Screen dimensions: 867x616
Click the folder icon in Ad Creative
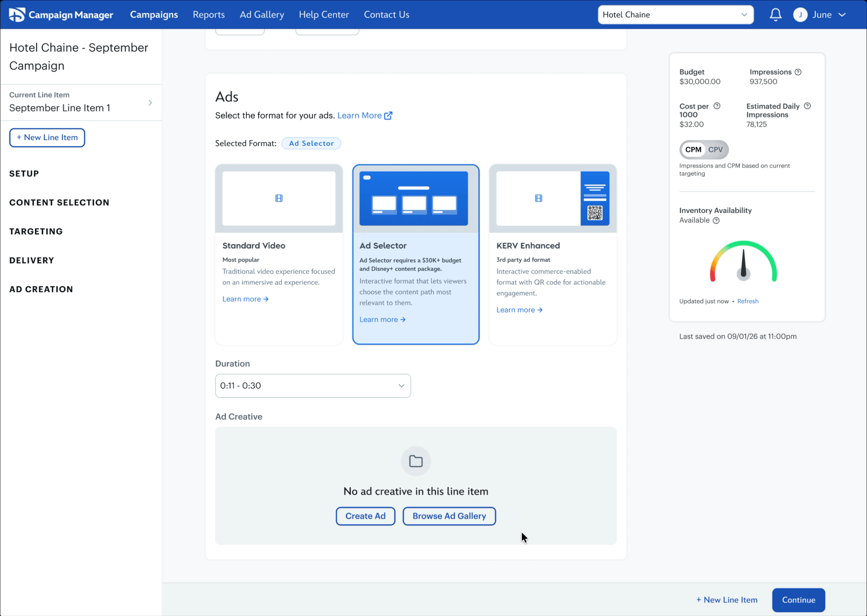[x=416, y=461]
